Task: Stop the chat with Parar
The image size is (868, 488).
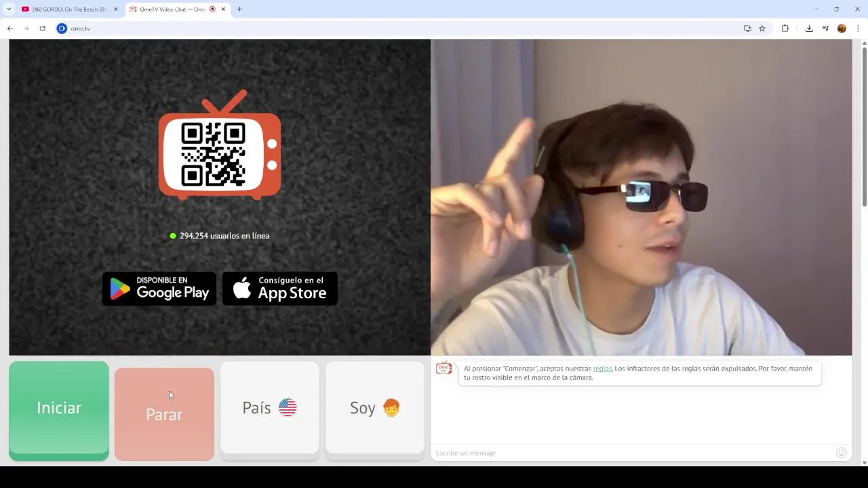Action: [164, 414]
